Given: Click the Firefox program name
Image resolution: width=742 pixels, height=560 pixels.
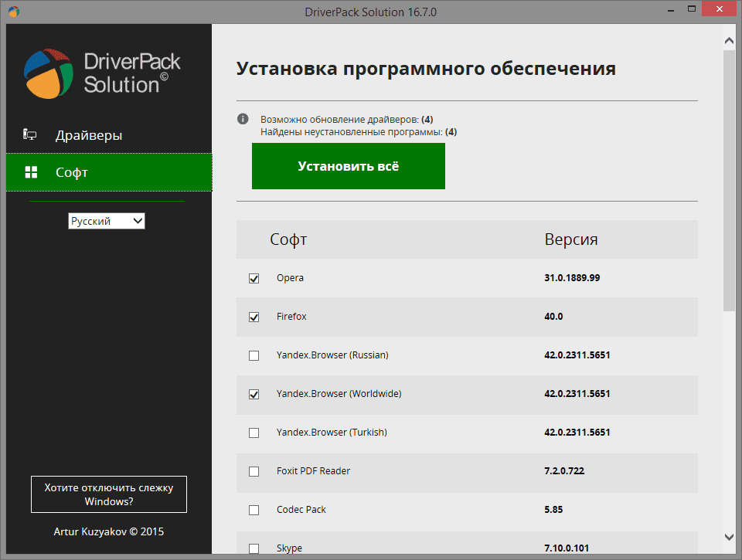Looking at the screenshot, I should 291,317.
